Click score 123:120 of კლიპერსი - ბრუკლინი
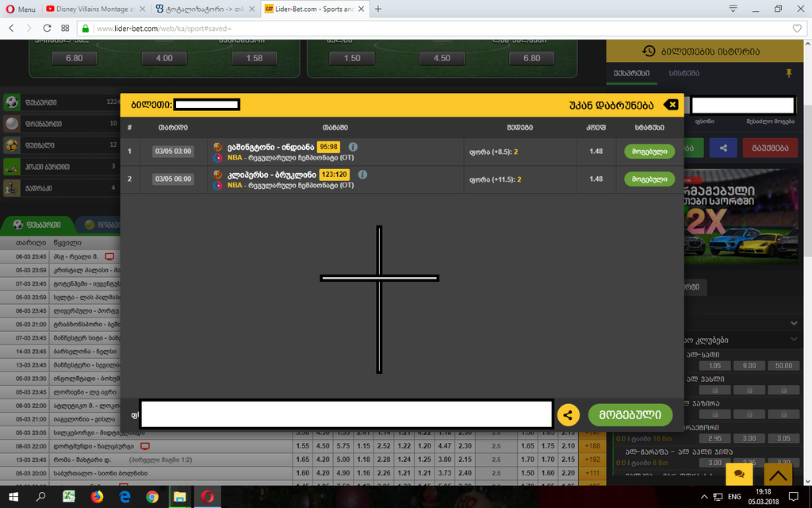The image size is (812, 508). click(x=334, y=174)
